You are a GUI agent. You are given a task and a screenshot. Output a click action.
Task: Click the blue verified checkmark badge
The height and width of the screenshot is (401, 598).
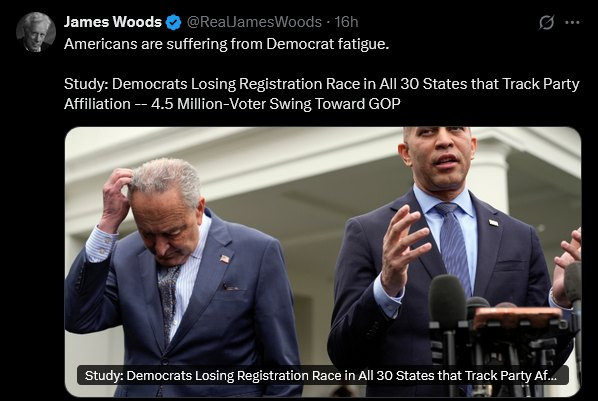point(173,23)
